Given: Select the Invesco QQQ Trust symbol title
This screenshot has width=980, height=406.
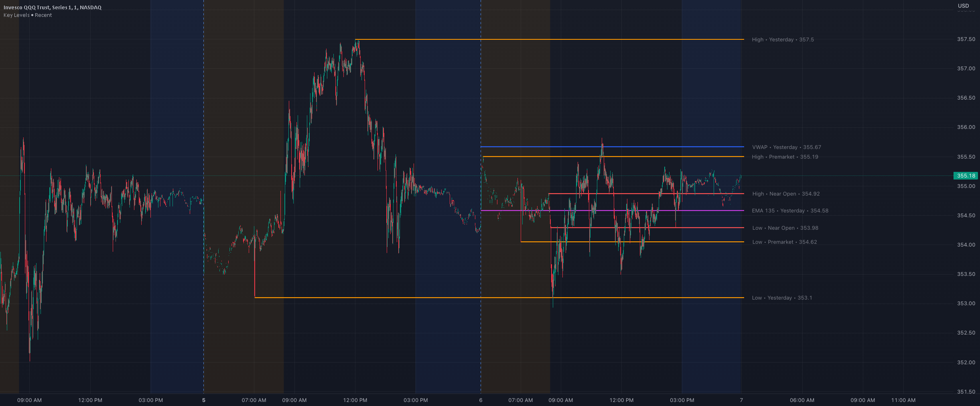Looking at the screenshot, I should tap(52, 7).
